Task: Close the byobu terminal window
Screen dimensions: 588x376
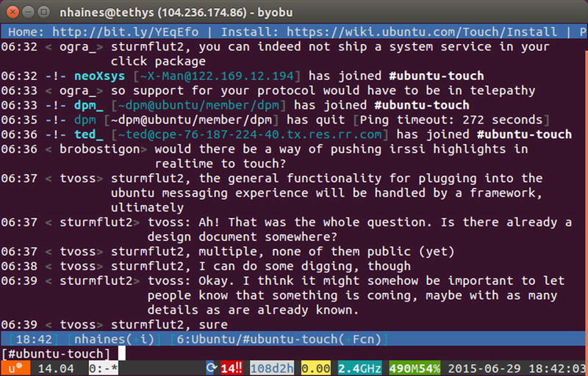Action: [12, 12]
